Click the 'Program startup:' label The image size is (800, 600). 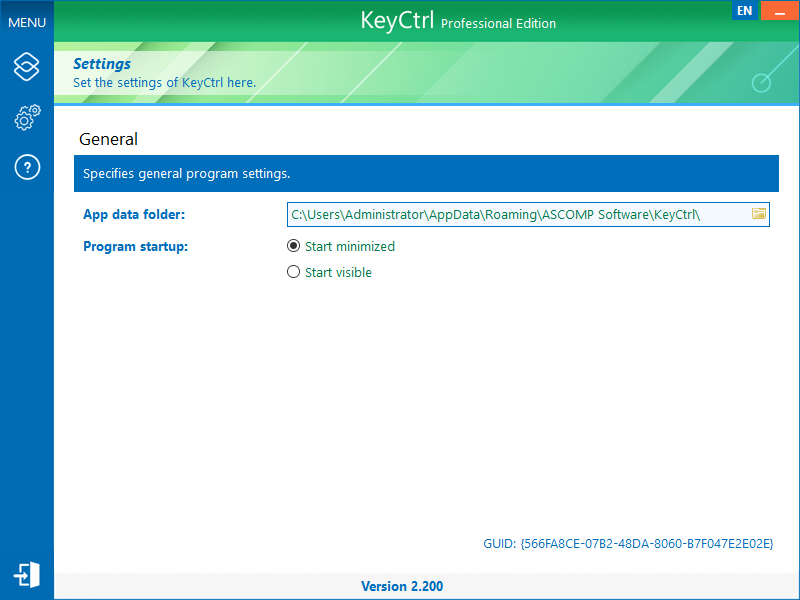135,246
